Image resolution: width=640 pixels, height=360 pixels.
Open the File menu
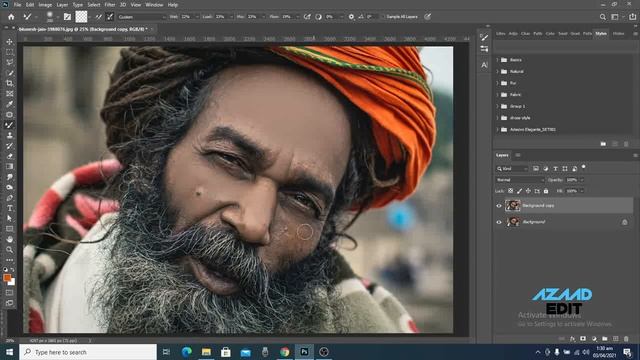(17, 5)
